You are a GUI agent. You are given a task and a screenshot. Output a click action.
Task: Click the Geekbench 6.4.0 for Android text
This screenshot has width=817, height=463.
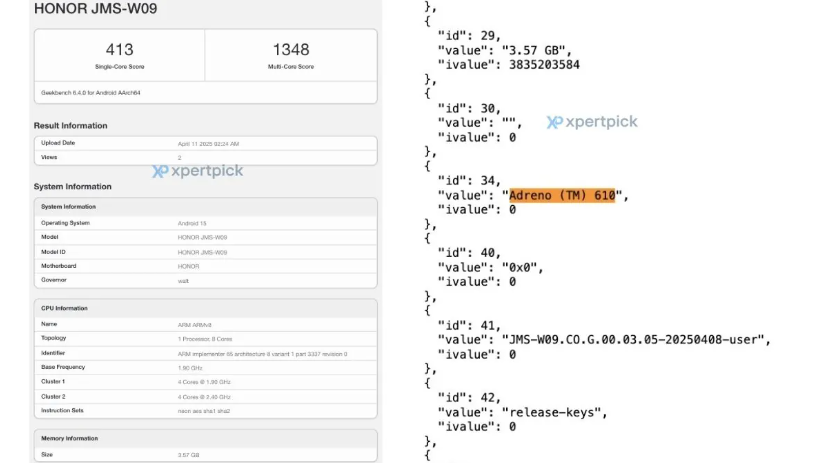[88, 91]
